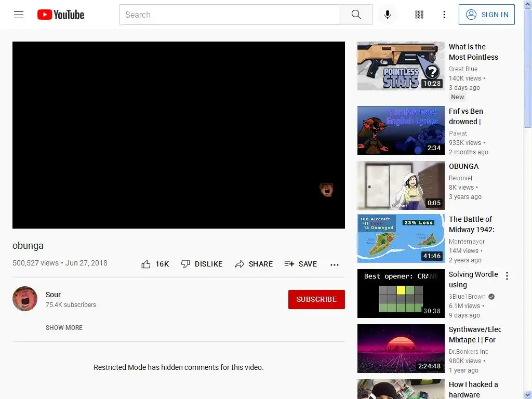Open the Sour channel name link

tap(54, 295)
